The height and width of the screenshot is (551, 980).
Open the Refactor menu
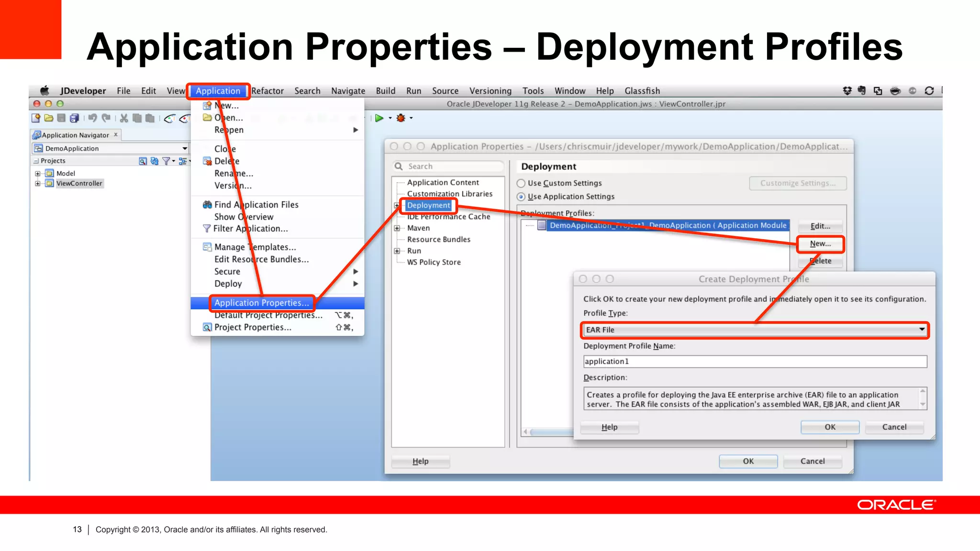coord(267,91)
